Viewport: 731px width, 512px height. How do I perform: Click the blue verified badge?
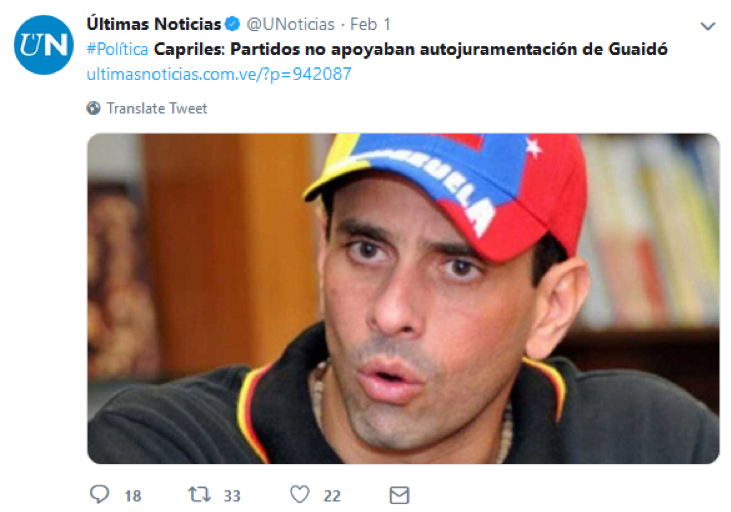pos(232,24)
